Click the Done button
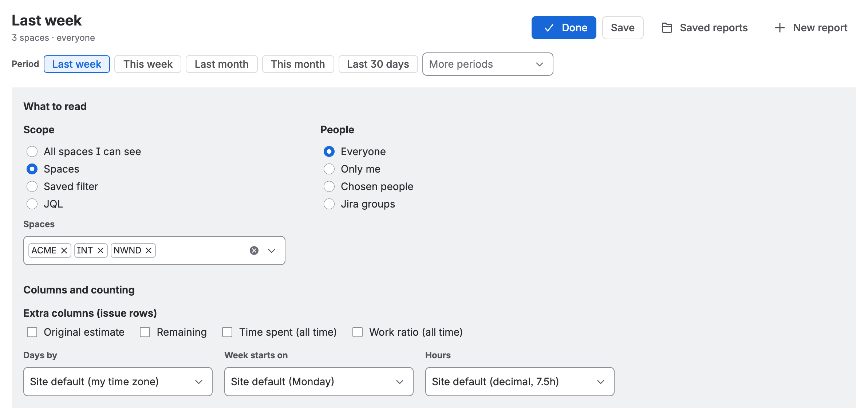Image resolution: width=868 pixels, height=418 pixels. (564, 28)
